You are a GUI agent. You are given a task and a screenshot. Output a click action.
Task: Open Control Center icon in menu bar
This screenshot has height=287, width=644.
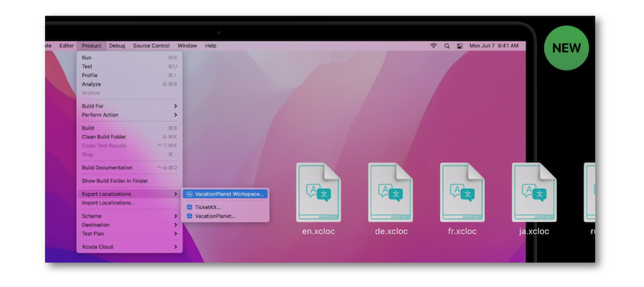(x=460, y=46)
